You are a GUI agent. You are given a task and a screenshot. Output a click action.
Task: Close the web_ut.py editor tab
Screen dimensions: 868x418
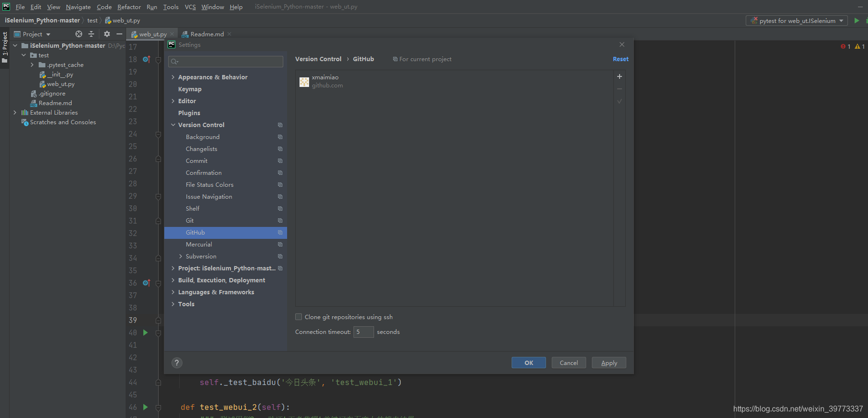pos(172,34)
